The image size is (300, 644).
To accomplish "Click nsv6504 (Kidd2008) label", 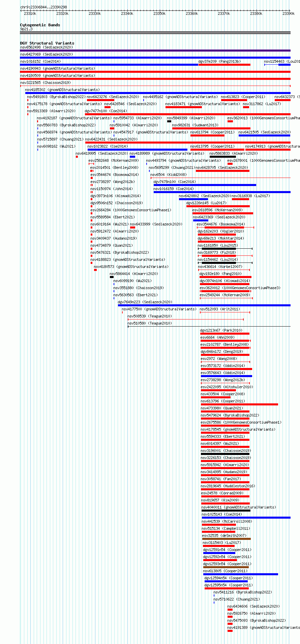I will pos(169,175).
